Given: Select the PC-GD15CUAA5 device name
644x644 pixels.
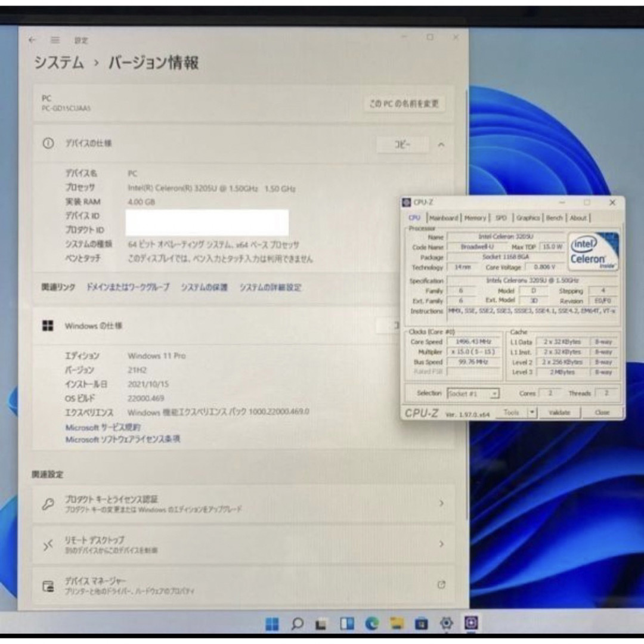Looking at the screenshot, I should coord(66,109).
